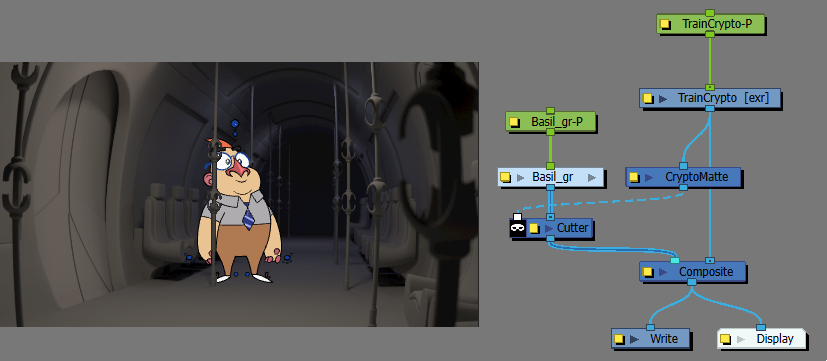Click the Basil_gr-P bottom output port
Screen dimensions: 827x361
(x=550, y=132)
